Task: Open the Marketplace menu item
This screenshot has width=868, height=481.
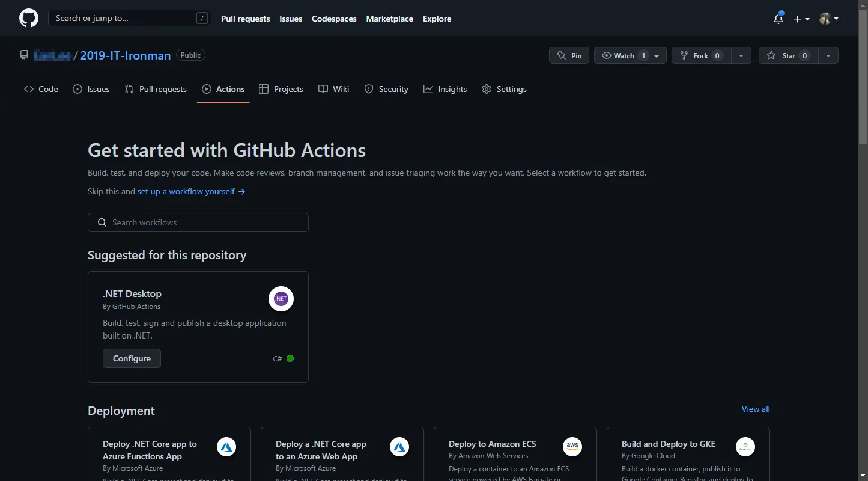Action: coord(389,19)
